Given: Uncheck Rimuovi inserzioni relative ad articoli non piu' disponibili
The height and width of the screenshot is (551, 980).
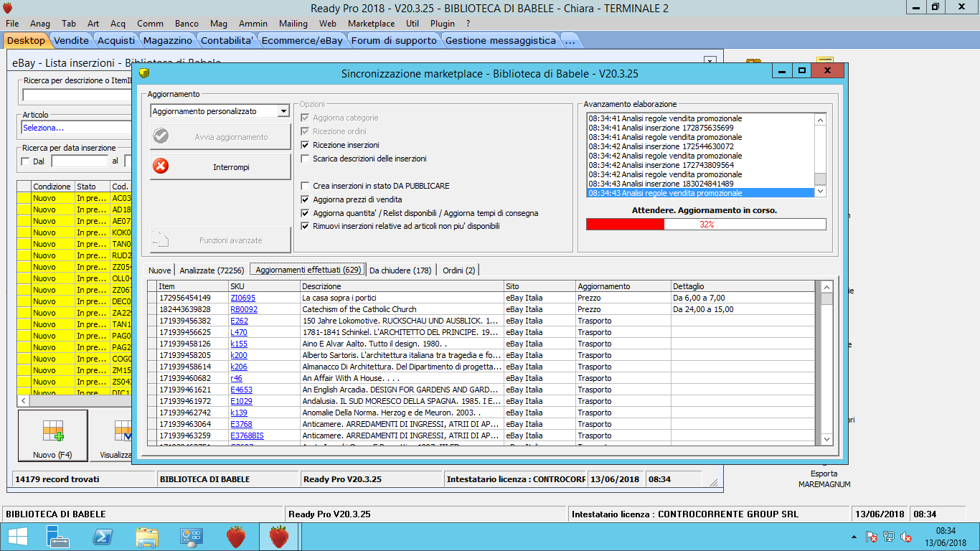Looking at the screenshot, I should tap(306, 226).
